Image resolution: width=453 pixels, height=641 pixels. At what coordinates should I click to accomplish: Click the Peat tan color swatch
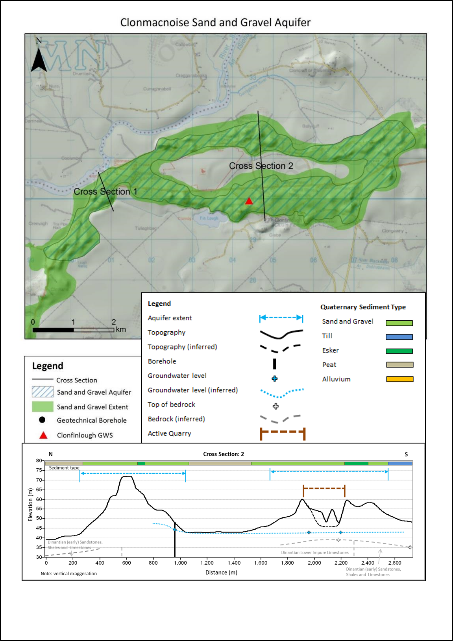click(399, 365)
